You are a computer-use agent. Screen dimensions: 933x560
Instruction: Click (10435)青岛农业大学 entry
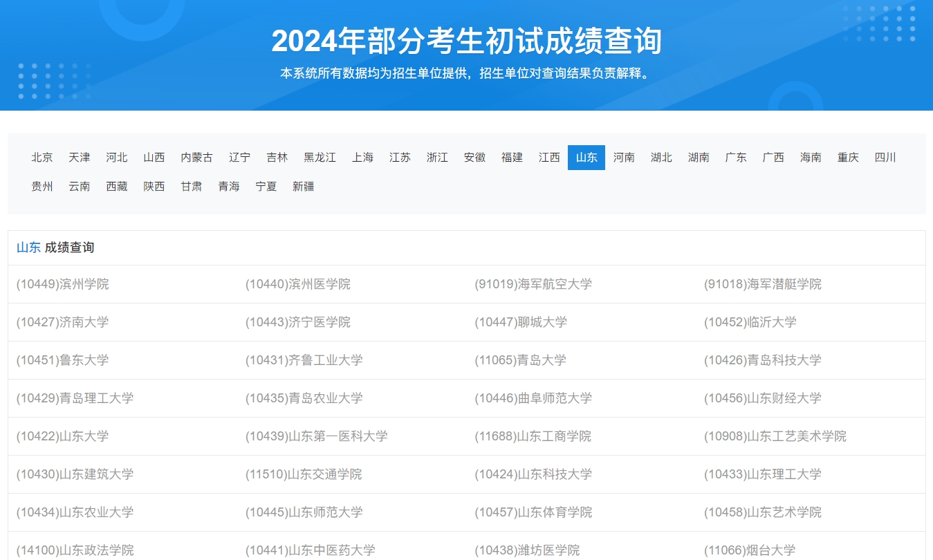[304, 398]
